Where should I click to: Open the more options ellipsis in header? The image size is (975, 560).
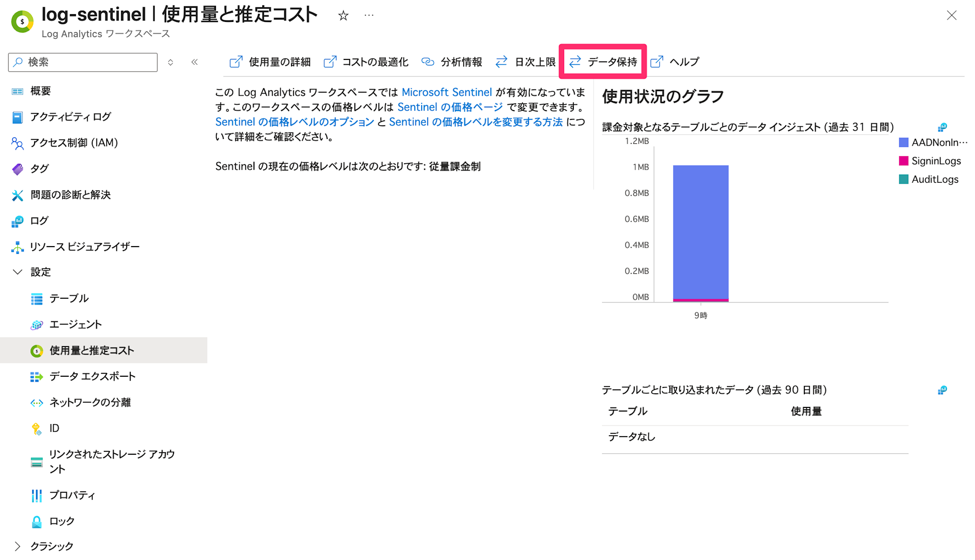369,15
